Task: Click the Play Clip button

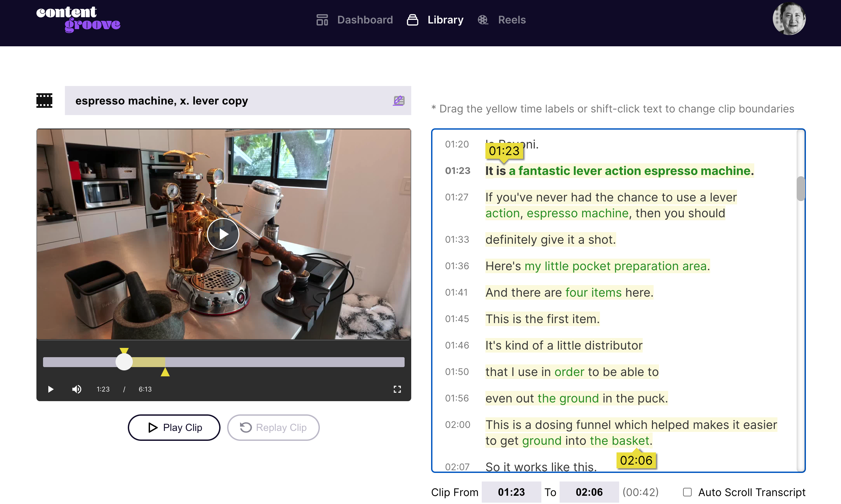Action: (x=174, y=427)
